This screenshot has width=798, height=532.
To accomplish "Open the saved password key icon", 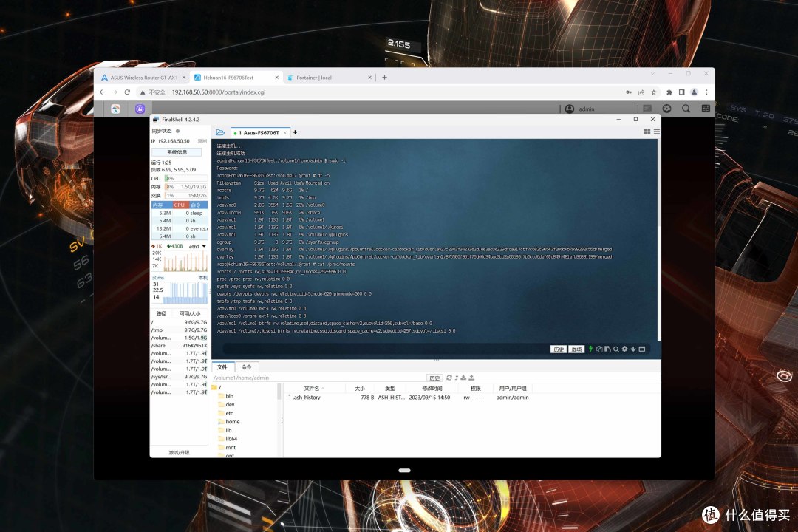I will pyautogui.click(x=629, y=92).
